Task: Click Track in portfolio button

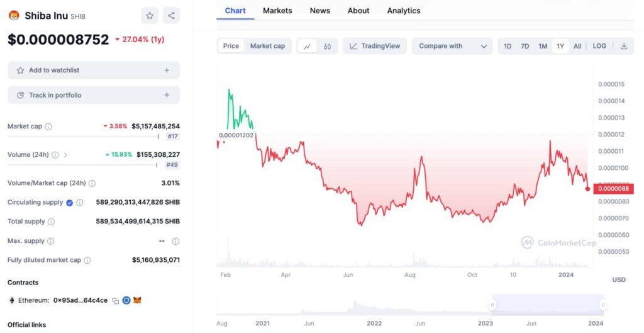Action: (94, 95)
